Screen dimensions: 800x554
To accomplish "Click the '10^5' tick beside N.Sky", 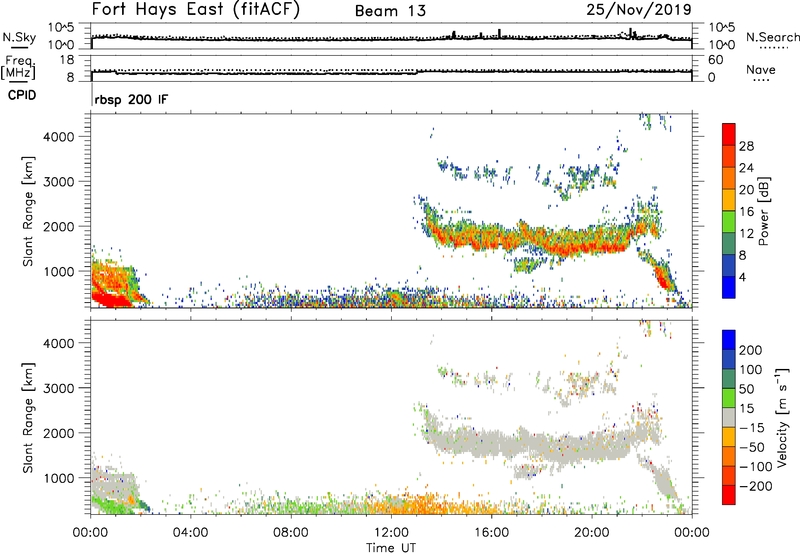I will coord(61,27).
